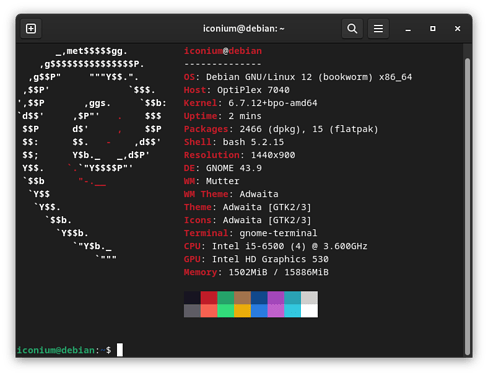This screenshot has width=488, height=375.
Task: Click the purple block in top row
Action: 276,298
